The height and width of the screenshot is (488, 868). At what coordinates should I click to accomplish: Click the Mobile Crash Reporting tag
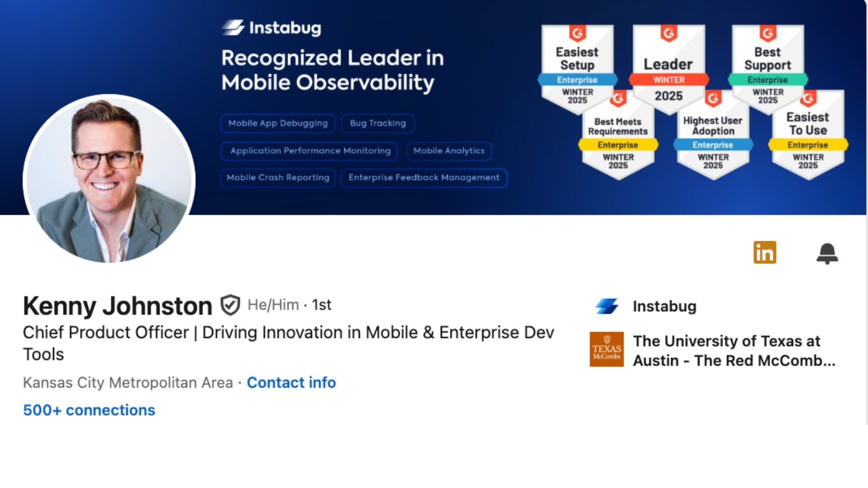click(278, 178)
